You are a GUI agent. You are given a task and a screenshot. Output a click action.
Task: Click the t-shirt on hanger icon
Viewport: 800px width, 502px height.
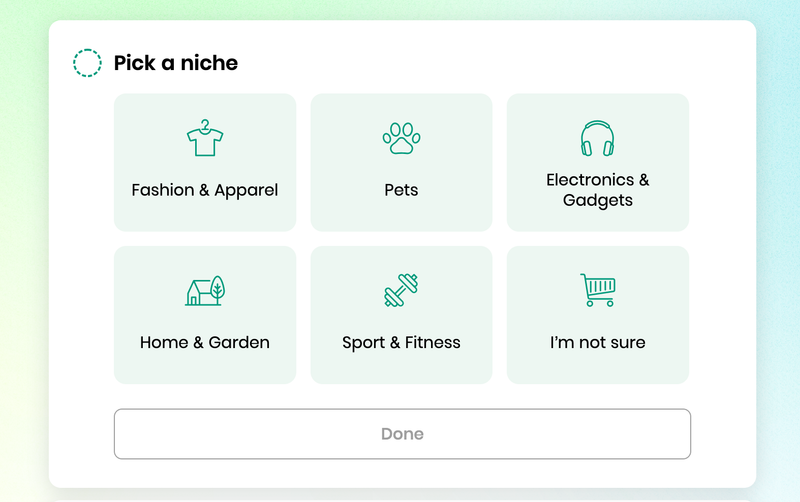pyautogui.click(x=205, y=138)
